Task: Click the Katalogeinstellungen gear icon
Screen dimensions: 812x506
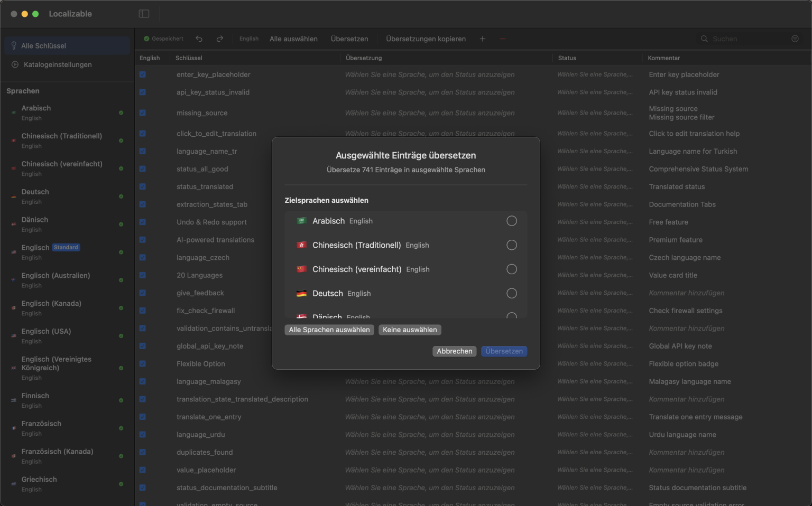Action: pyautogui.click(x=15, y=64)
